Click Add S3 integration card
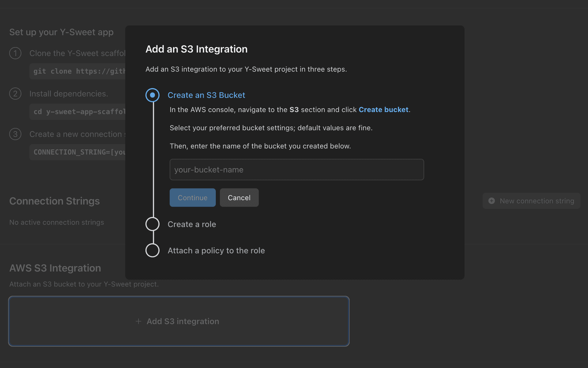 pyautogui.click(x=179, y=321)
